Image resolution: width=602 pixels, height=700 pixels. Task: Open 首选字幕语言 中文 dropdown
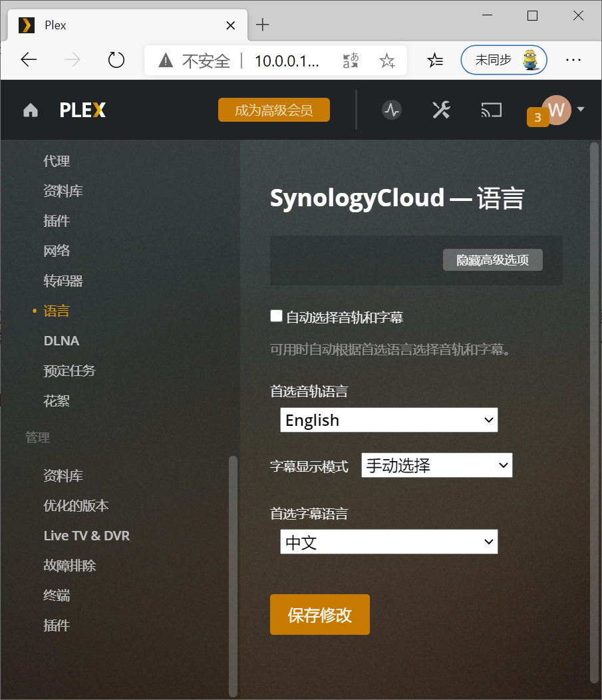[388, 542]
